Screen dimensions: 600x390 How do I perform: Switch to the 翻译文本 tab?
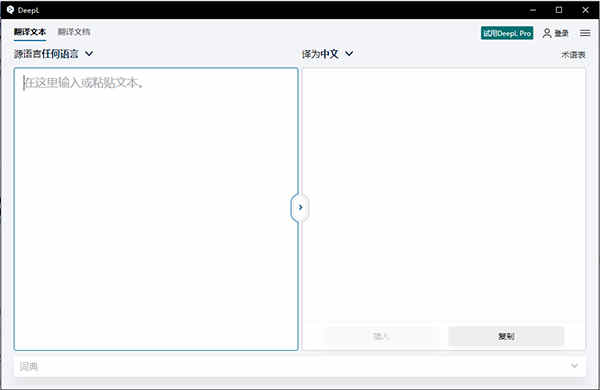click(x=30, y=32)
